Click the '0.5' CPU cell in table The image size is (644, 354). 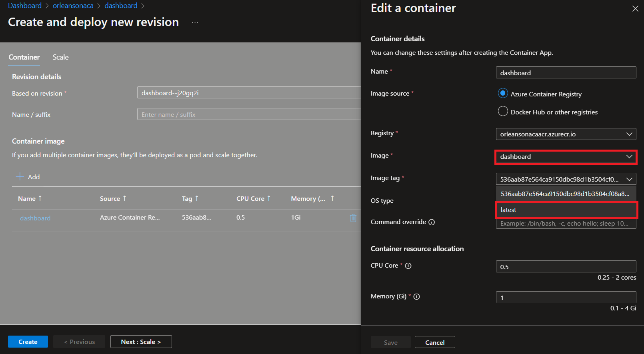click(240, 217)
